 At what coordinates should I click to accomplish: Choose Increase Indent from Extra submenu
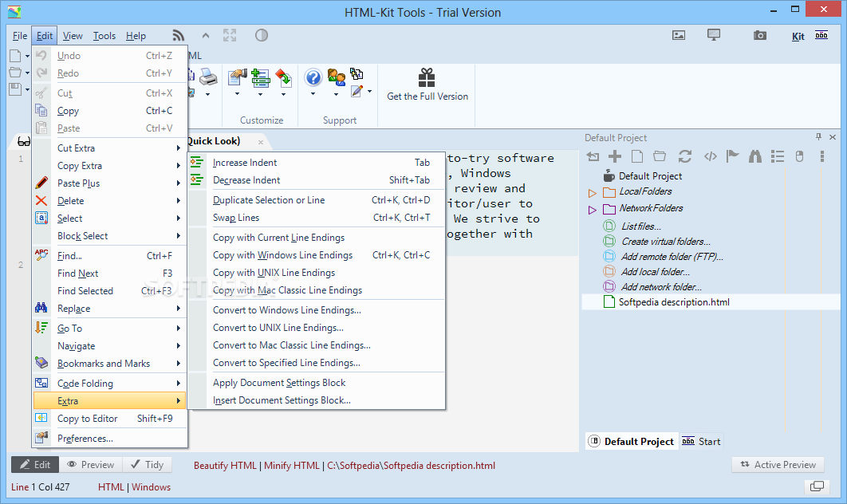pyautogui.click(x=317, y=163)
